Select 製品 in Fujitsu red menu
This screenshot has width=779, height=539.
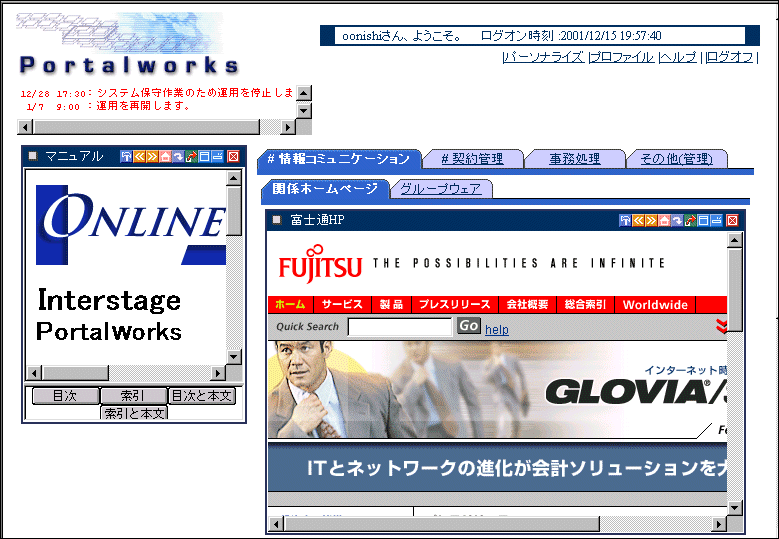[x=391, y=305]
